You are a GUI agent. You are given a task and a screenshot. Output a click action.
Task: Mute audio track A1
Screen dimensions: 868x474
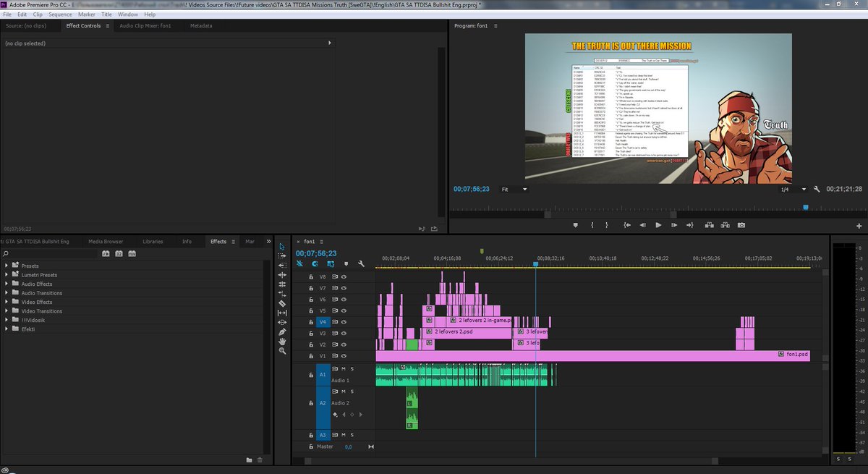344,369
